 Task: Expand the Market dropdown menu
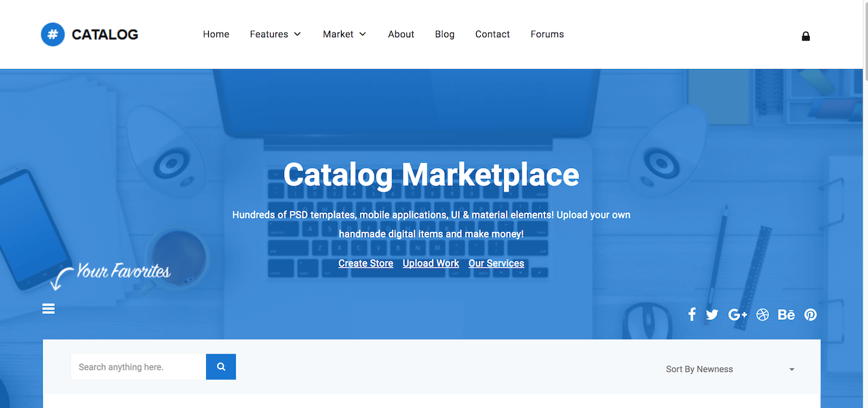pyautogui.click(x=344, y=35)
